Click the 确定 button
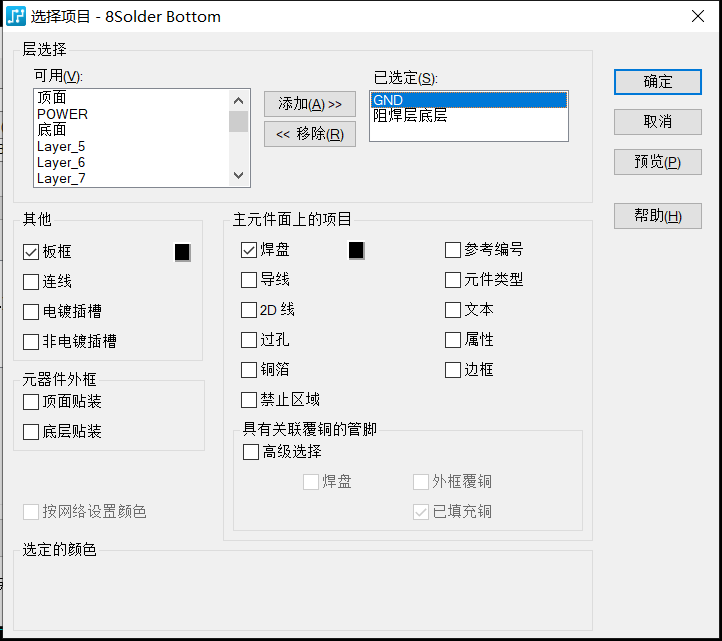 [658, 82]
